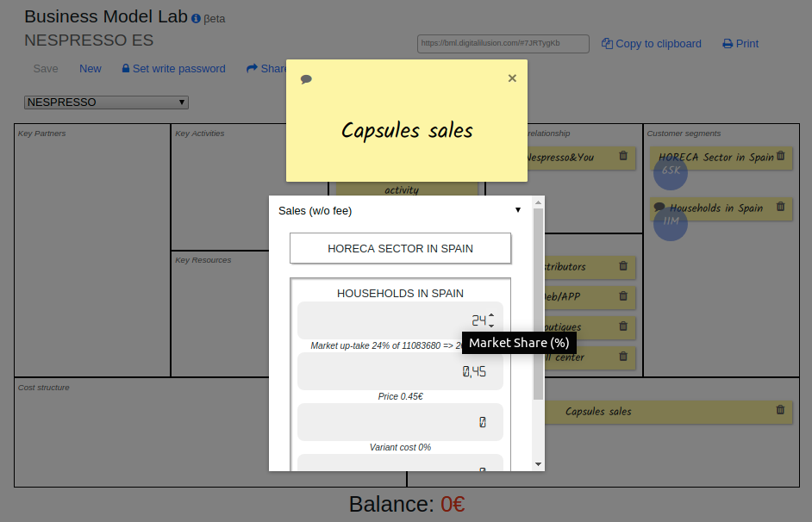
Task: Click the price field showing 0,45
Action: (400, 371)
